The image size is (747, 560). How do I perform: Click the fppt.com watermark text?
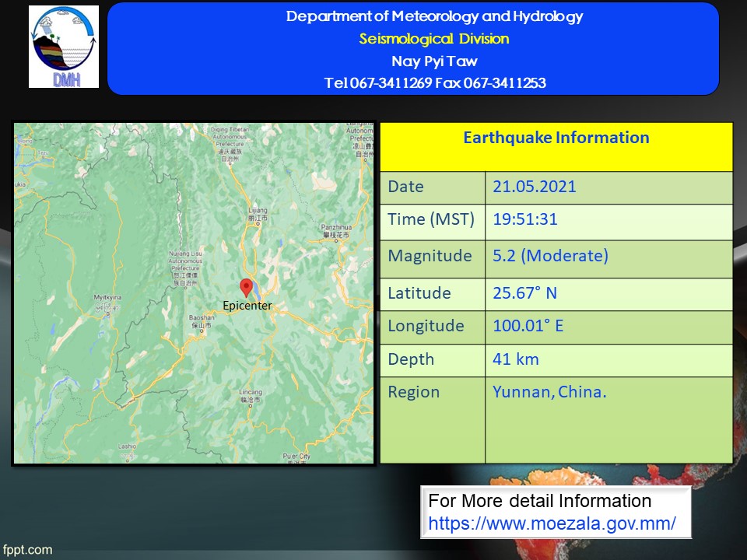27,550
